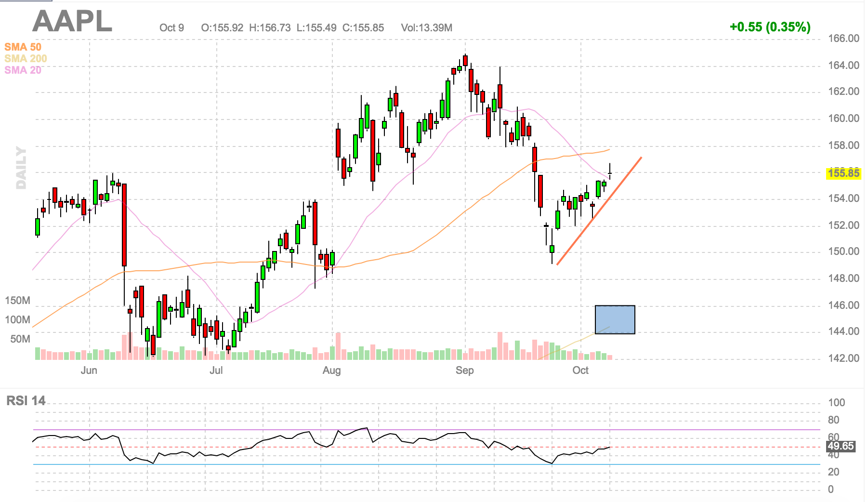
Task: Click the vertical DAILY timeframe label
Action: 21,168
